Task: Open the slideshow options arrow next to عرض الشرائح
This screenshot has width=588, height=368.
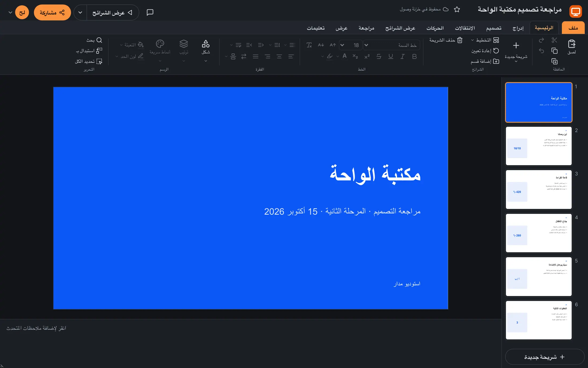Action: coord(80,13)
